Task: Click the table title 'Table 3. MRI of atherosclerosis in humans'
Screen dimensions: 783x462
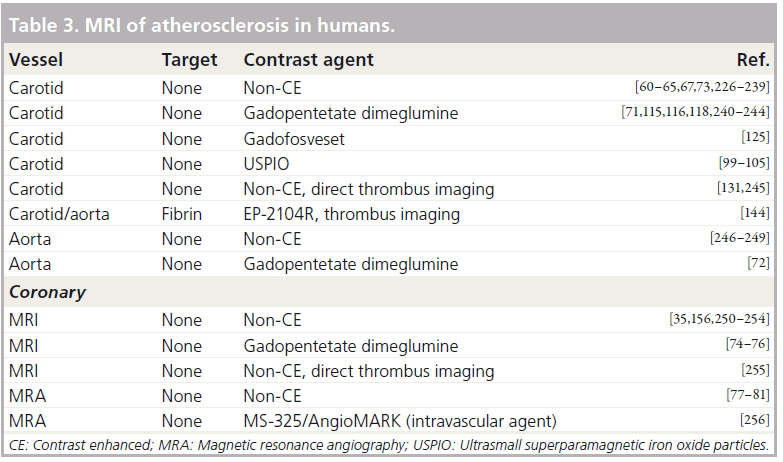Action: click(202, 25)
